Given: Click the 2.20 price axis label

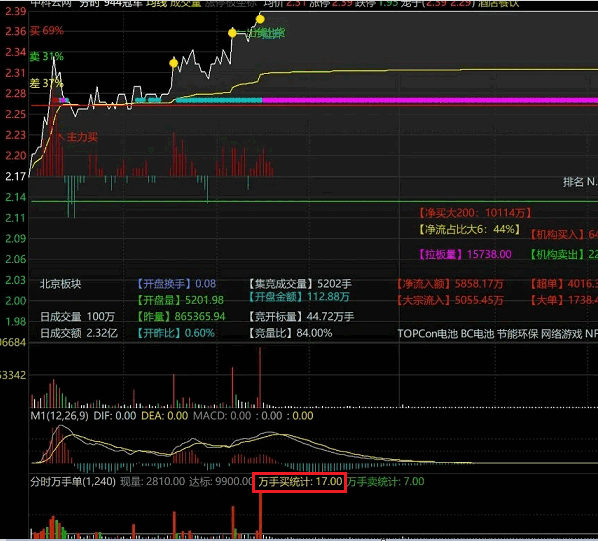Looking at the screenshot, I should click(16, 156).
